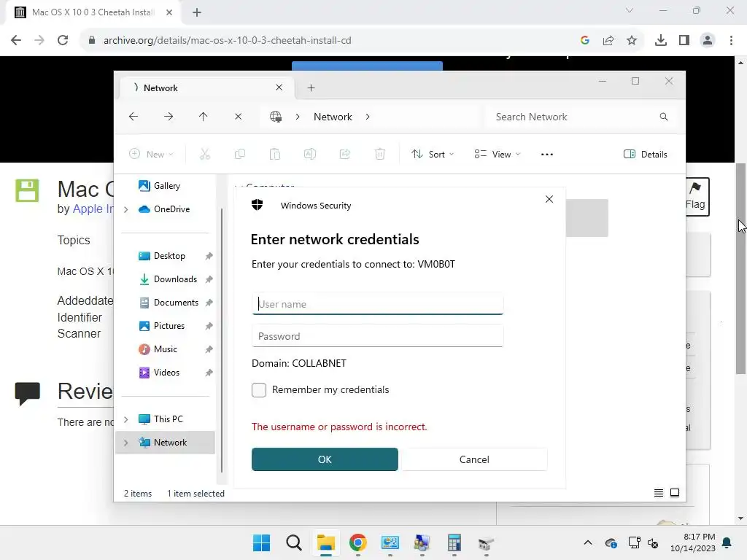Click OK in credentials dialog

(325, 459)
